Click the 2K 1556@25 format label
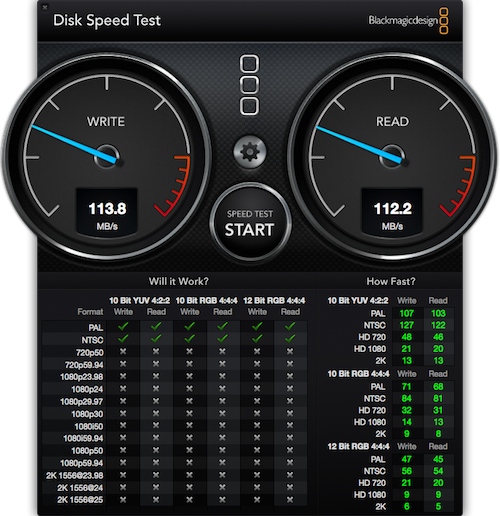The image size is (500, 516). [x=80, y=500]
